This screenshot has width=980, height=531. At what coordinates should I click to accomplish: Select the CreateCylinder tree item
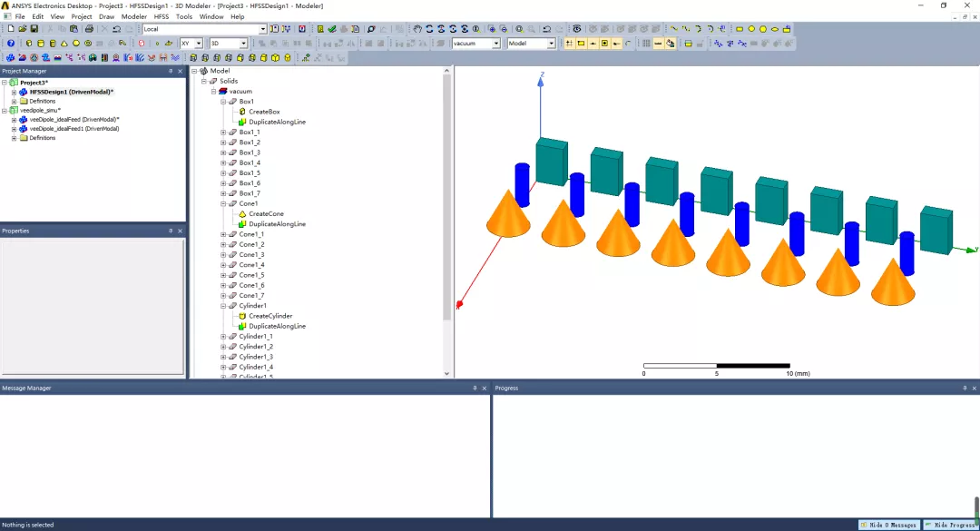[x=270, y=316]
